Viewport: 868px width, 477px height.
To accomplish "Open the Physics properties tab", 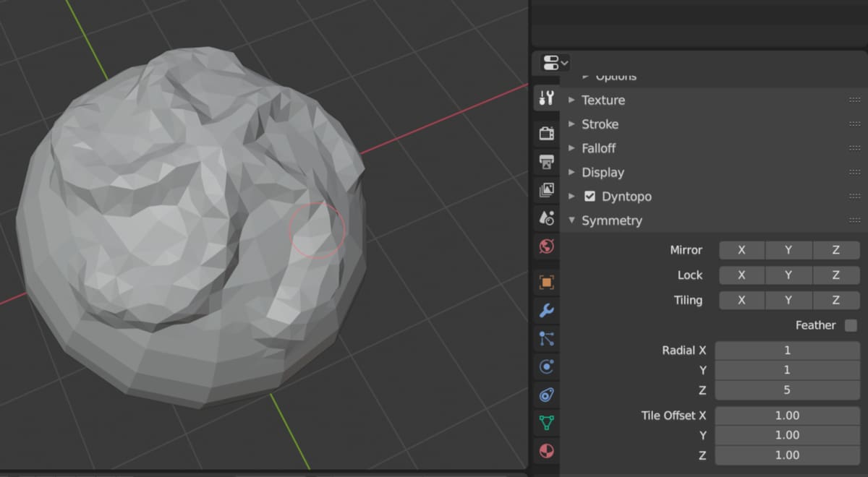I will point(546,367).
